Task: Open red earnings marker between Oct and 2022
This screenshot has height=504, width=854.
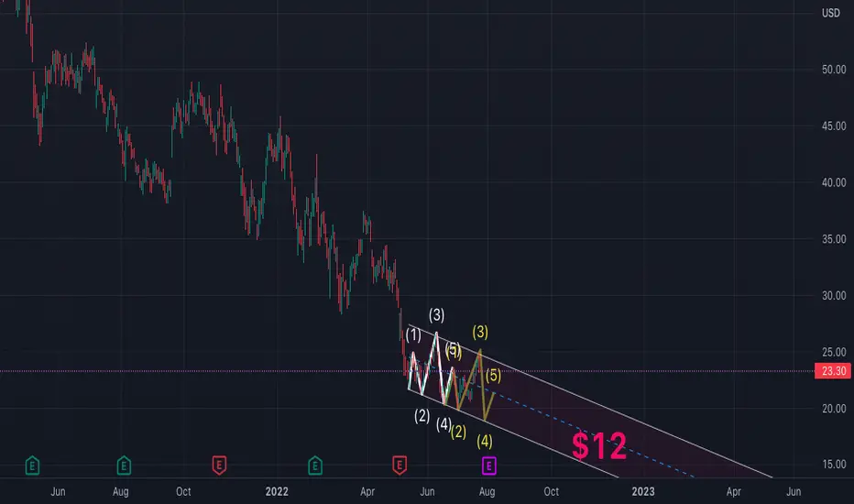Action: 219,466
